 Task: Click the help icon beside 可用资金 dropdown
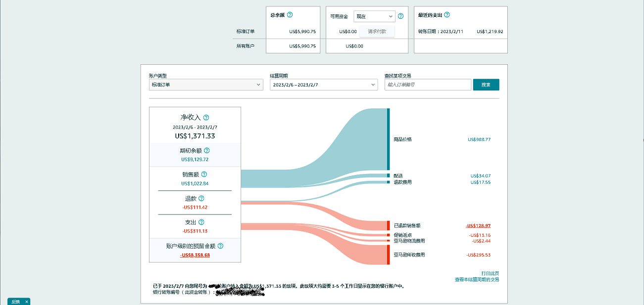(400, 16)
